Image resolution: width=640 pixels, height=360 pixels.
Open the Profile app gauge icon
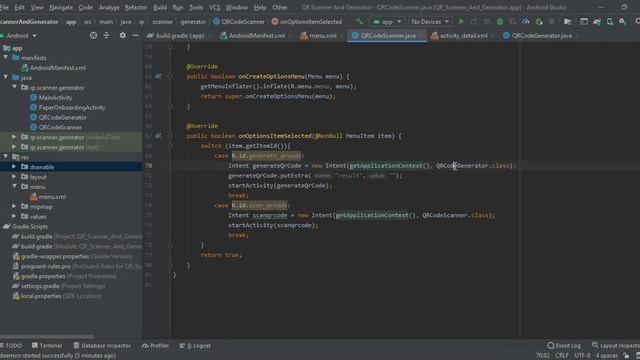point(526,22)
